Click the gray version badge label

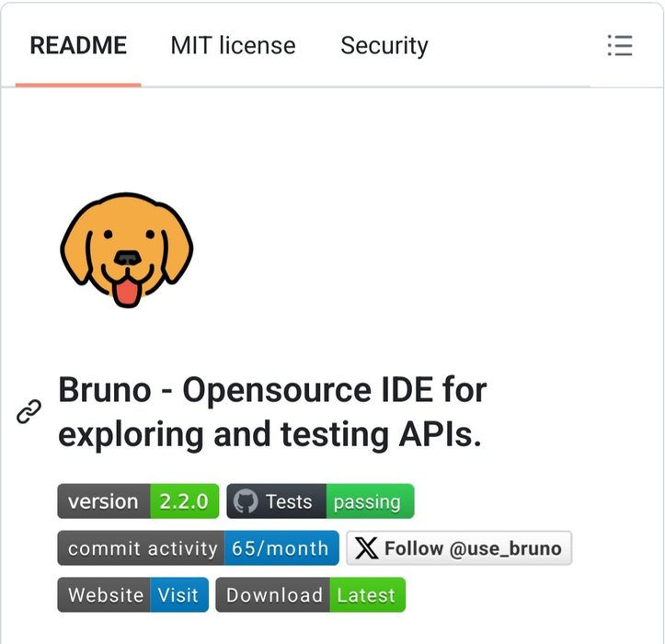pyautogui.click(x=103, y=501)
